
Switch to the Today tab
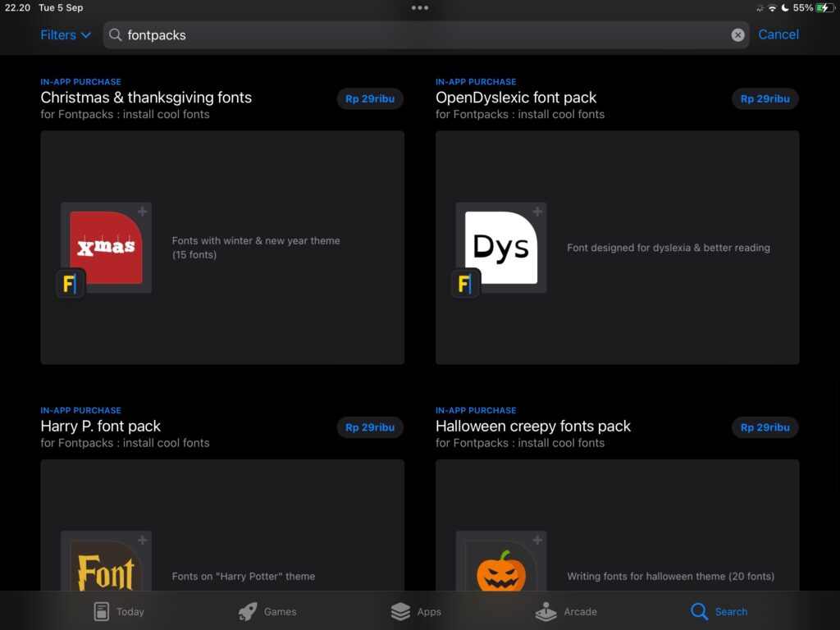[119, 611]
